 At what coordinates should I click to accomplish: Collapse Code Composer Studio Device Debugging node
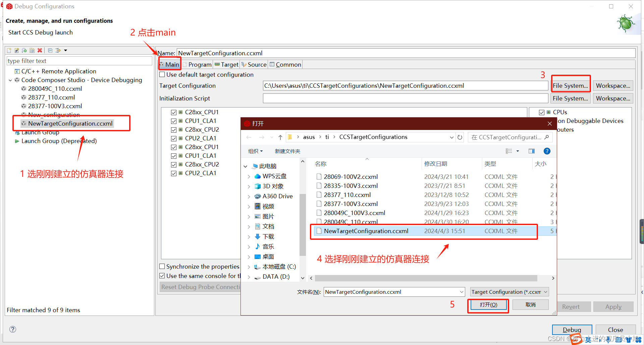tap(10, 80)
